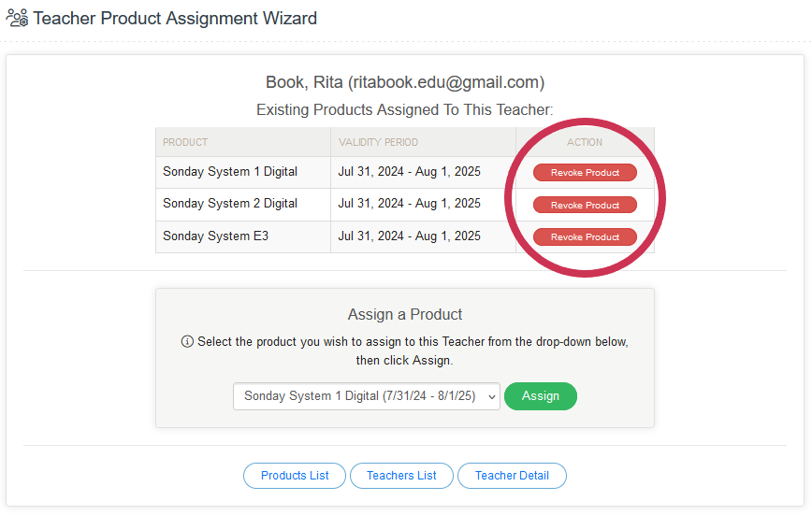Go to Products List
Image resolution: width=812 pixels, height=515 pixels.
(x=295, y=476)
